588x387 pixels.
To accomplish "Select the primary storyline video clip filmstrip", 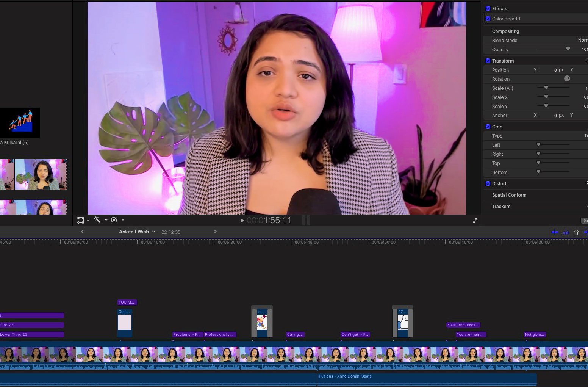I will [294, 356].
